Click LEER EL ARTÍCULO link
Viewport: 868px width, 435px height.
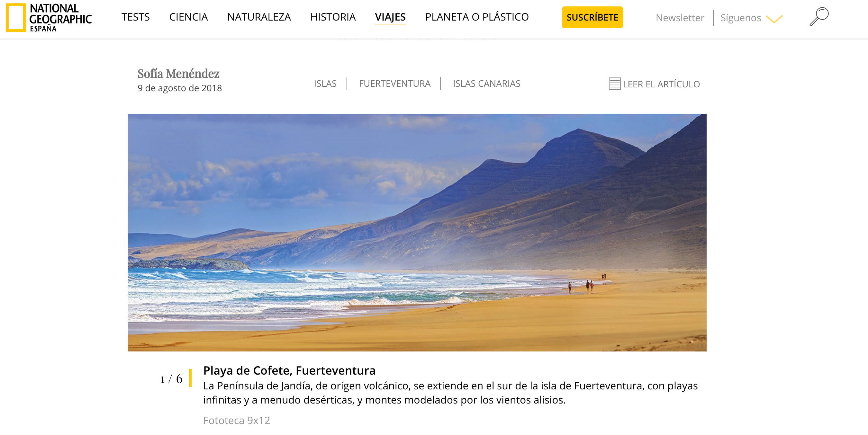tap(661, 84)
